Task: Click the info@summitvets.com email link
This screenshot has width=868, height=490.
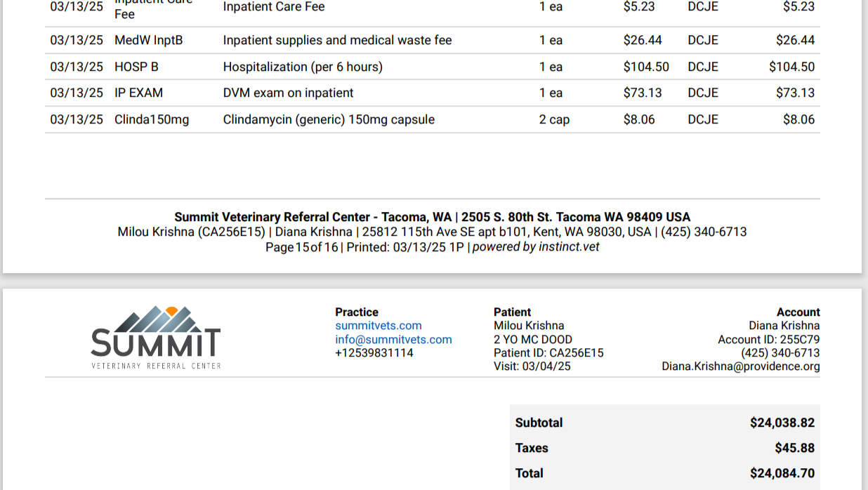Action: tap(393, 340)
